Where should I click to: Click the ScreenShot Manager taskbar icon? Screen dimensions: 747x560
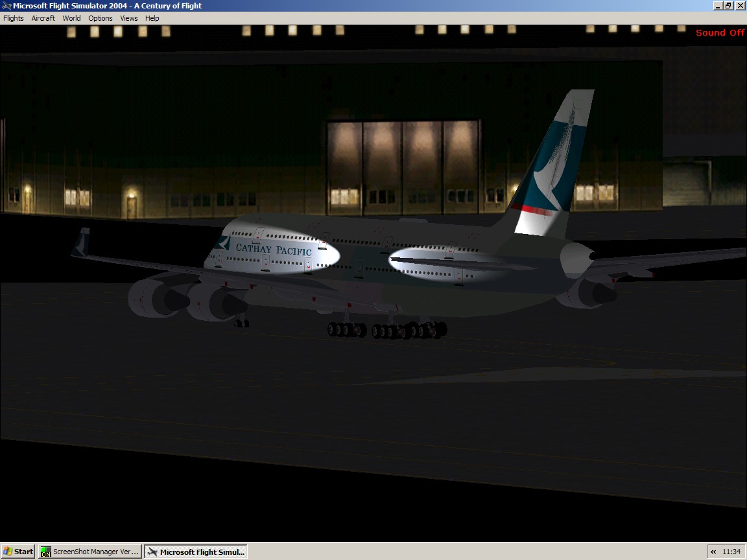[x=46, y=552]
